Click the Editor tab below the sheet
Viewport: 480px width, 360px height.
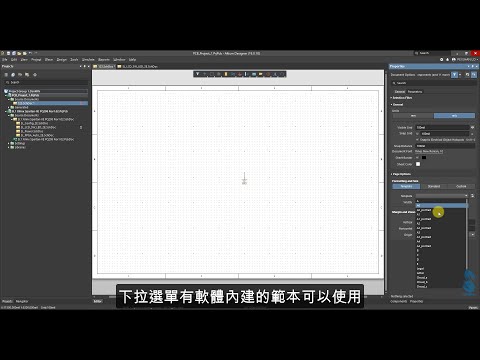point(97,301)
